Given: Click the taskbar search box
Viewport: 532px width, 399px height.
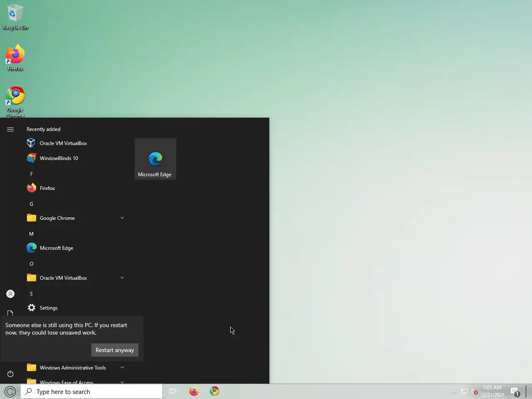Looking at the screenshot, I should [x=91, y=392].
